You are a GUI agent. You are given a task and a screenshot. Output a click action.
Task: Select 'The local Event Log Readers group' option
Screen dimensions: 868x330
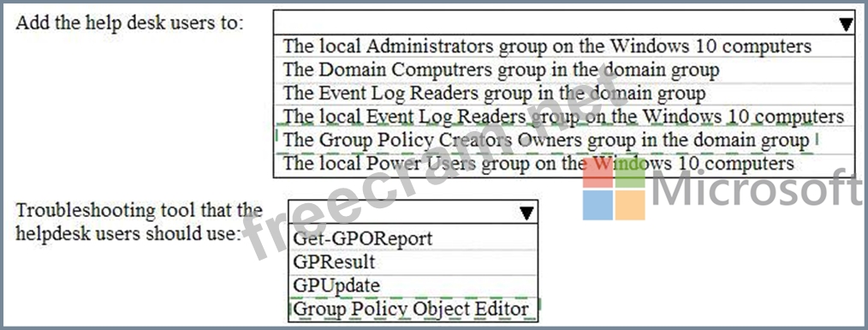coord(564,117)
